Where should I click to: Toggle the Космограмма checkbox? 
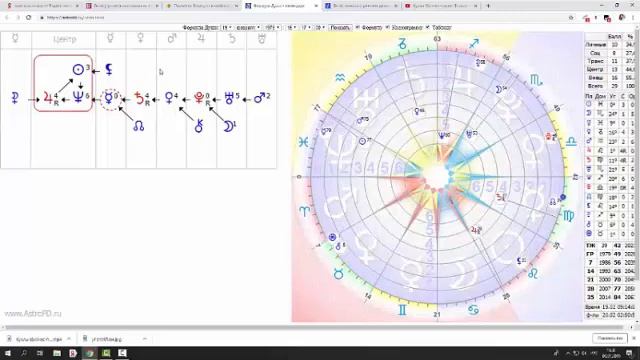[x=387, y=27]
